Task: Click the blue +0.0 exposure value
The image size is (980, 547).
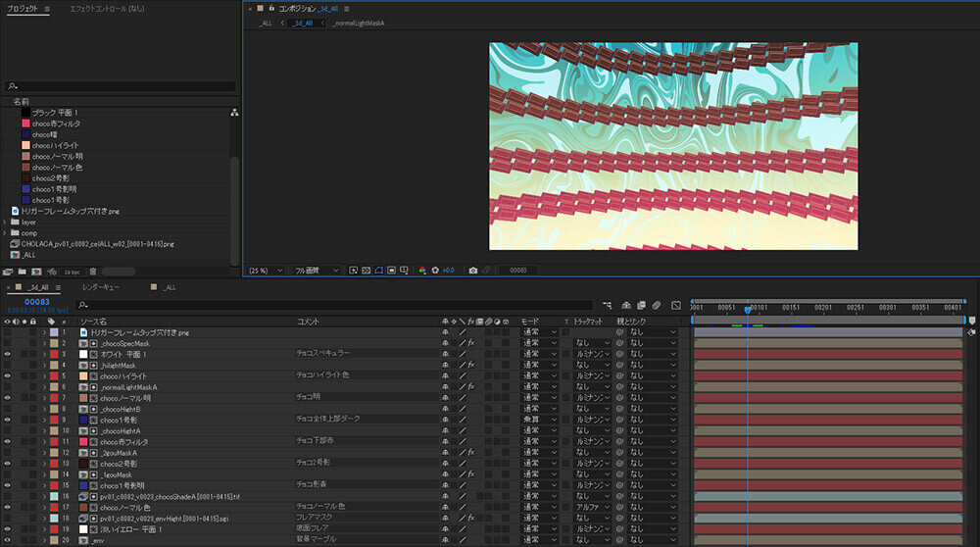Action: pyautogui.click(x=448, y=270)
